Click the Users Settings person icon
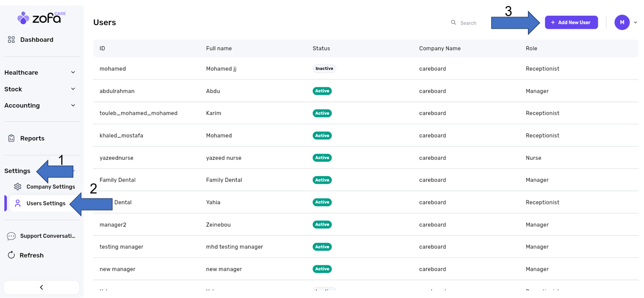Image resolution: width=644 pixels, height=298 pixels. (18, 204)
